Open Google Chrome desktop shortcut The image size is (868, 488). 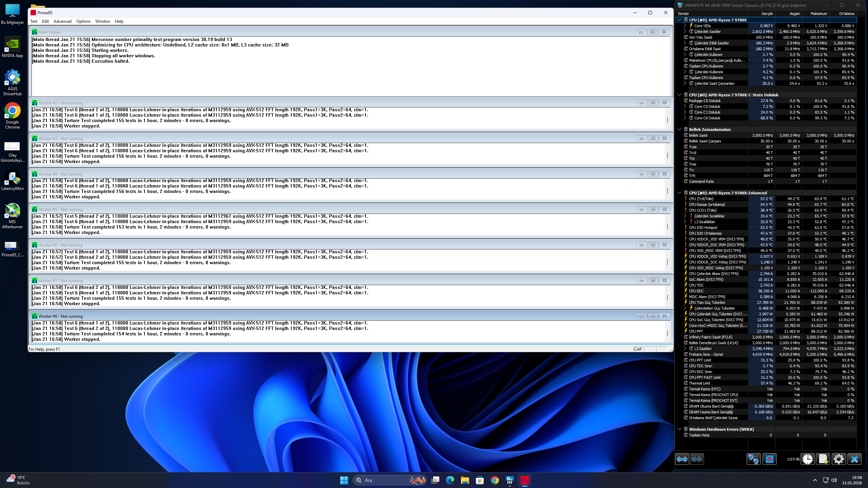(13, 116)
